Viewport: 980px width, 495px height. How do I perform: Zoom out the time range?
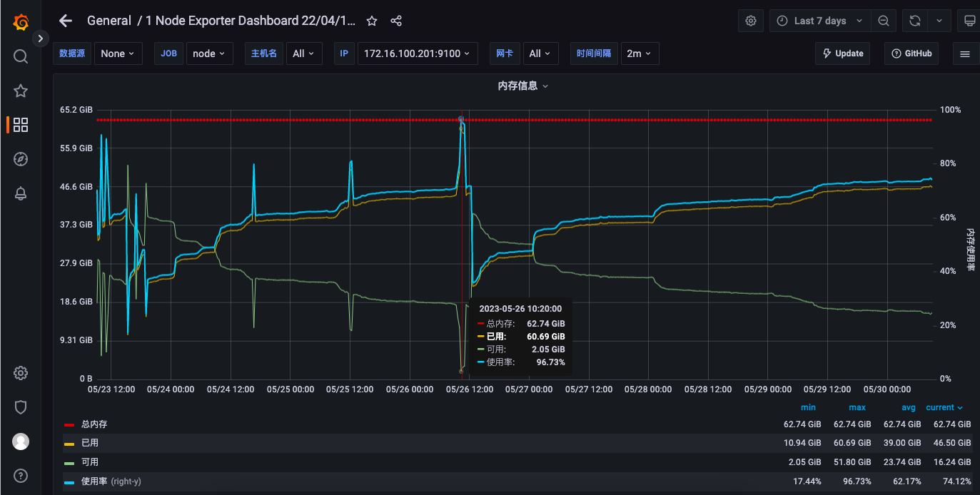[883, 20]
